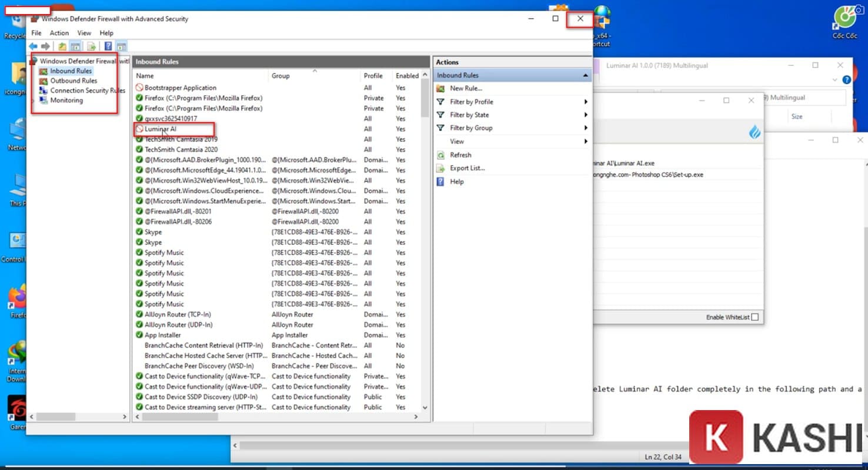Click the Back navigation arrow in the toolbar
Screen dimensions: 868x470
tap(33, 46)
